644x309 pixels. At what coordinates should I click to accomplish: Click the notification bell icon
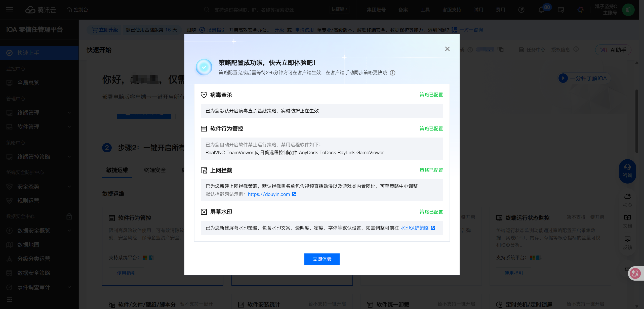click(x=541, y=10)
